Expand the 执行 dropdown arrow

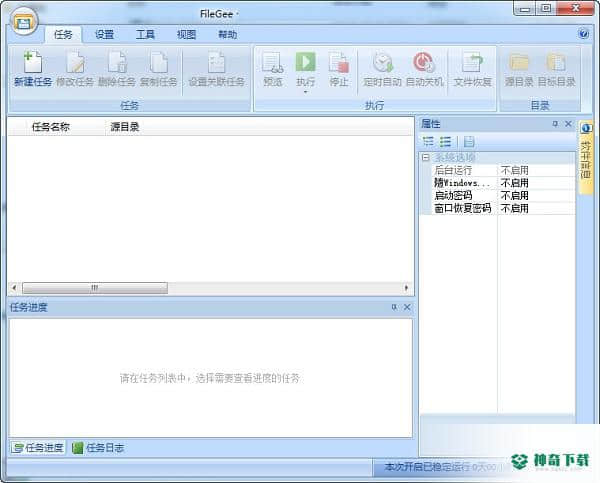[x=305, y=92]
